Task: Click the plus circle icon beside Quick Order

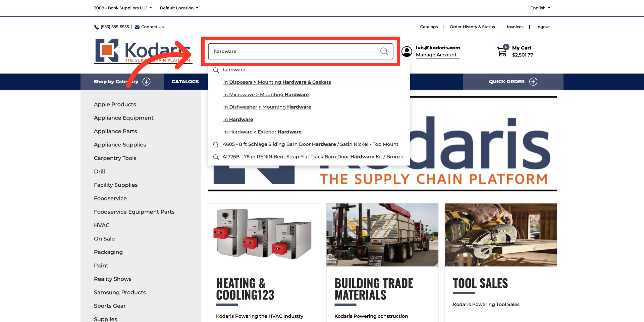Action: pos(533,82)
